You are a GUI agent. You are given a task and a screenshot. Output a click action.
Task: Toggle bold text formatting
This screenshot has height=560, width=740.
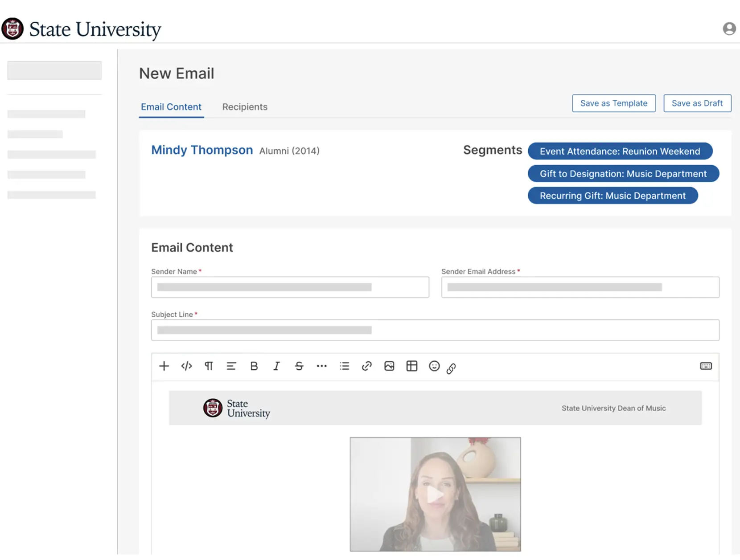pyautogui.click(x=254, y=366)
